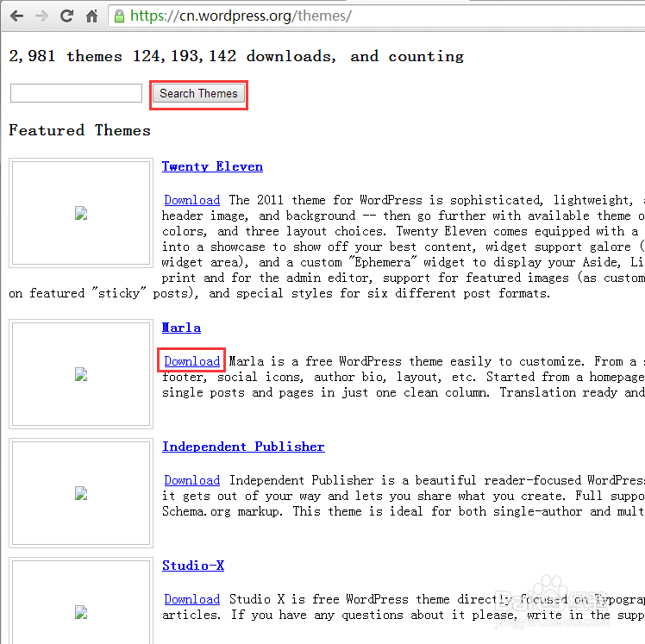Download the Twenty Eleven theme
The image size is (645, 644).
[191, 200]
